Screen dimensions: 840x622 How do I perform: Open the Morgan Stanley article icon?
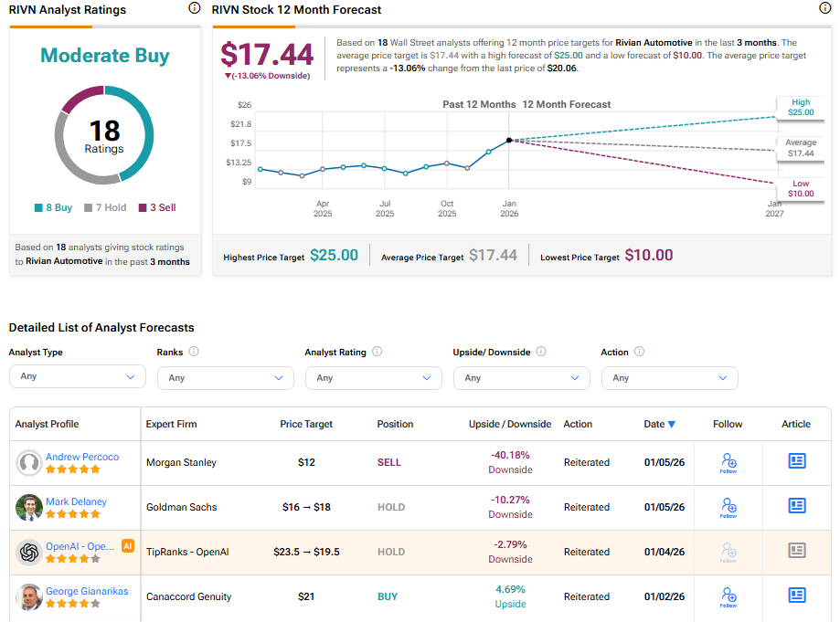pos(796,462)
